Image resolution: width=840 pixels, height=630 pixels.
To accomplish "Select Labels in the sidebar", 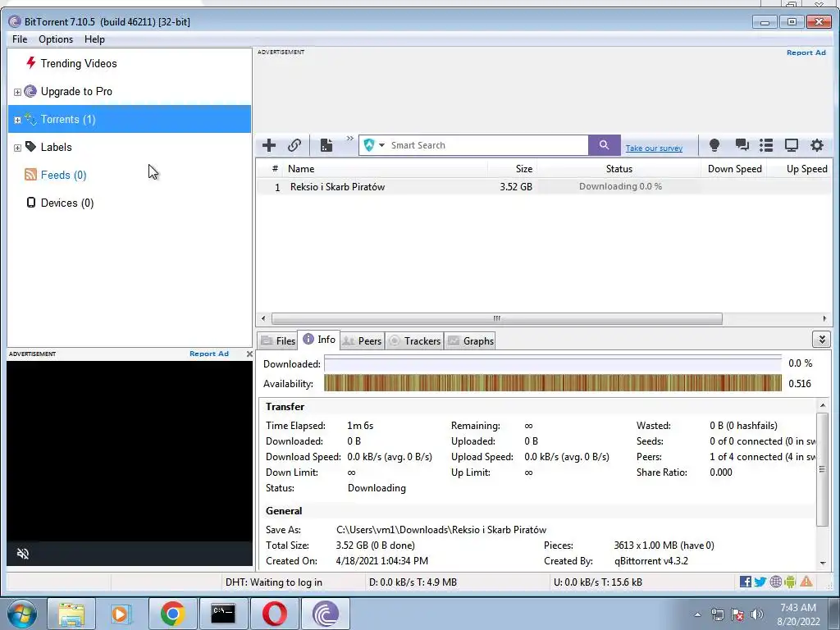I will click(x=57, y=147).
